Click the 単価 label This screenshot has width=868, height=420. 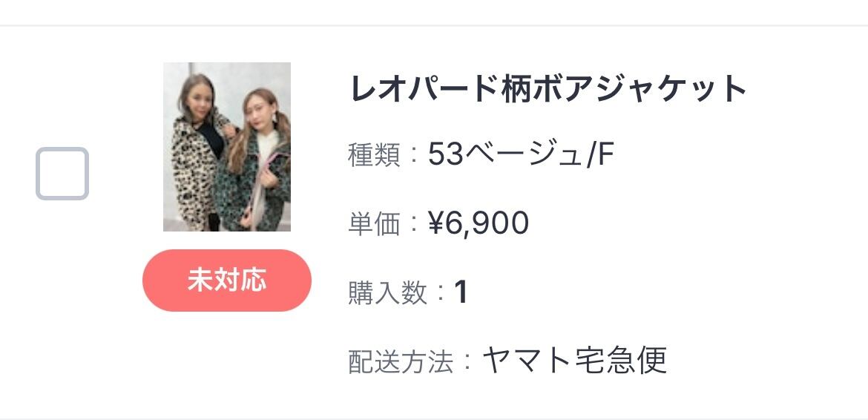(375, 224)
